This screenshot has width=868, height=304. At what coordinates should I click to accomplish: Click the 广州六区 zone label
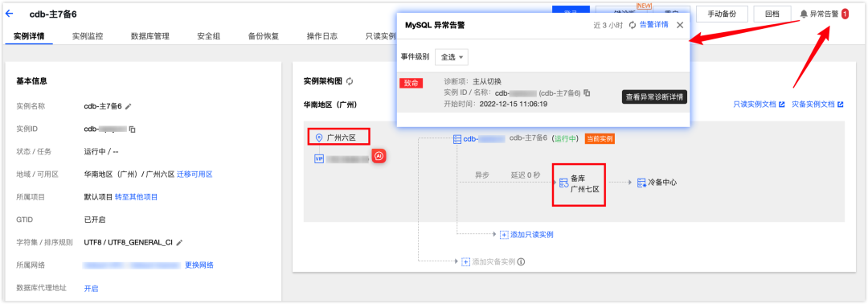tap(342, 138)
